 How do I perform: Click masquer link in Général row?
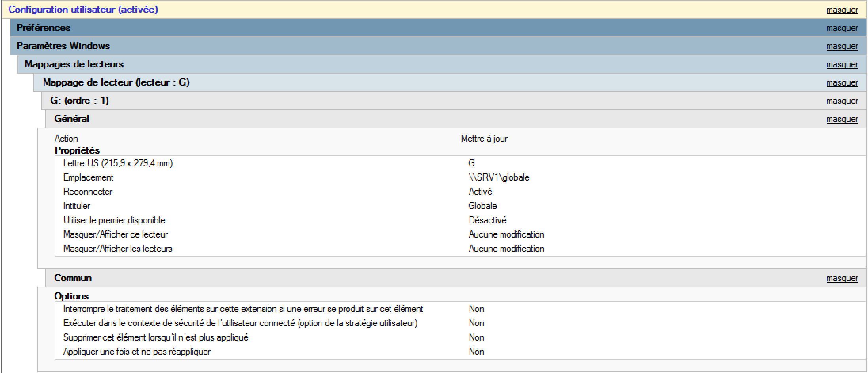842,119
